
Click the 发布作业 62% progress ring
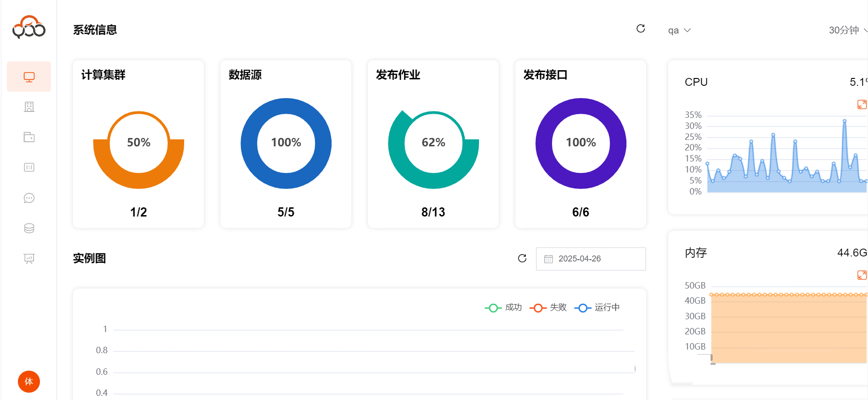click(433, 143)
